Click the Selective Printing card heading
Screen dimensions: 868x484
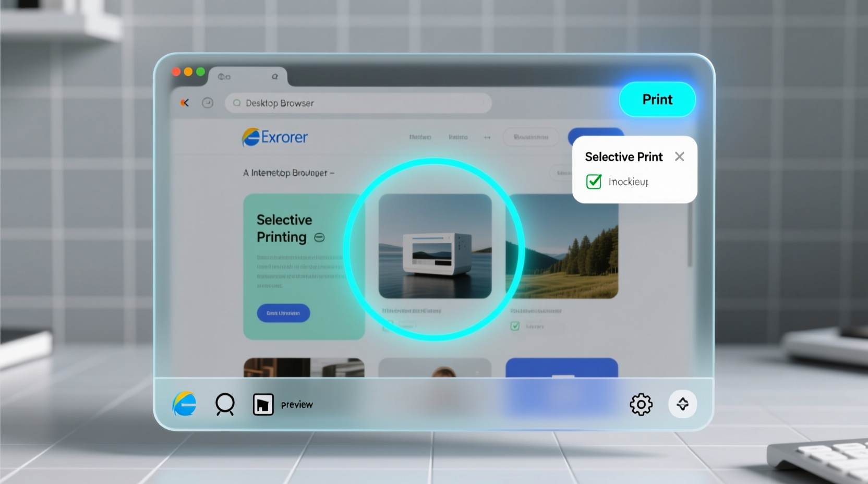284,228
